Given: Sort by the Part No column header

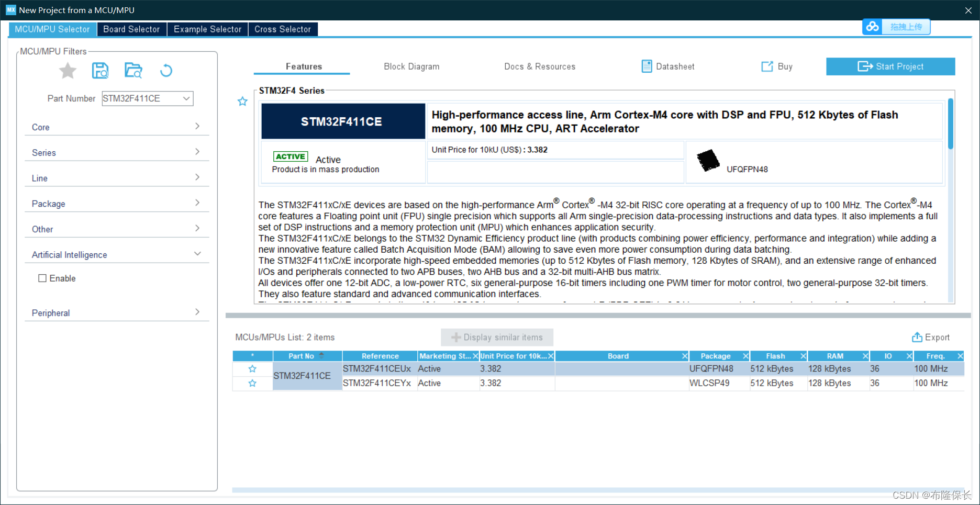Looking at the screenshot, I should coord(307,356).
